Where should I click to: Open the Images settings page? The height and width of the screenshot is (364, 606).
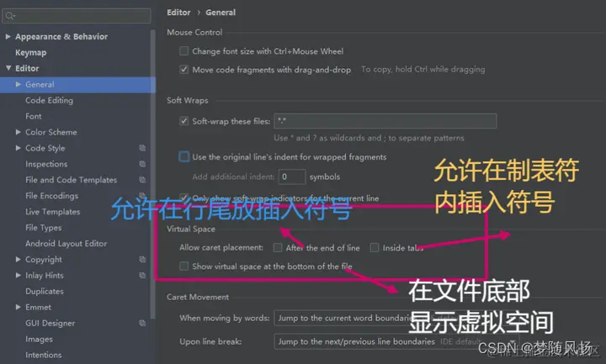click(39, 339)
